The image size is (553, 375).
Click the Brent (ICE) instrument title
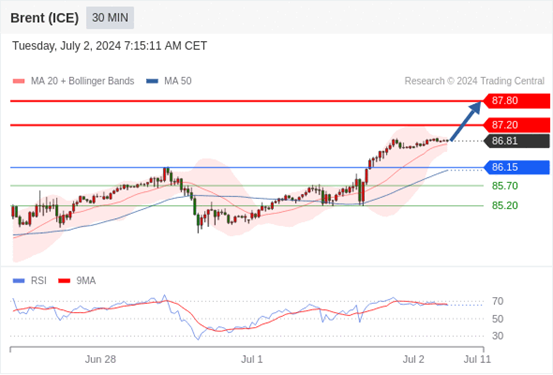coord(44,18)
